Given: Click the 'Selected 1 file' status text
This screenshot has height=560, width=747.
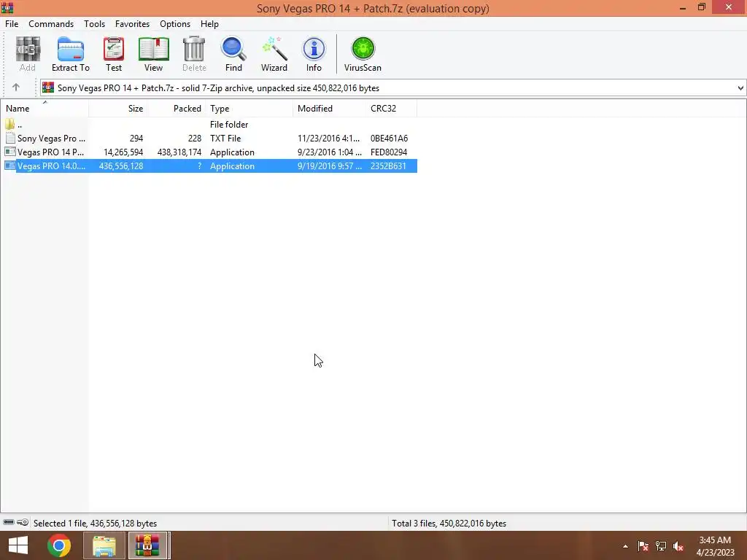Looking at the screenshot, I should (95, 523).
